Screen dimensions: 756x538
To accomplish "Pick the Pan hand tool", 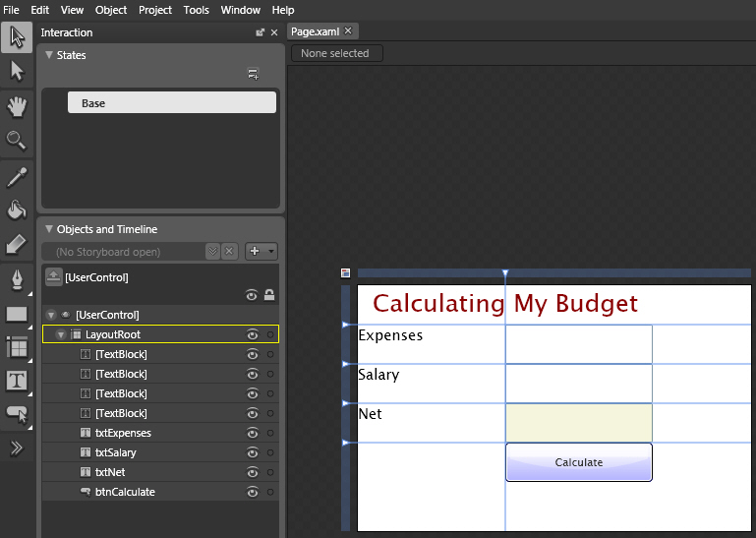I will point(17,106).
